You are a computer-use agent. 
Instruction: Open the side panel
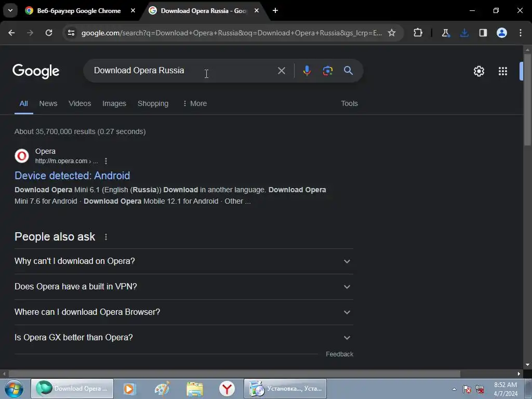point(483,33)
